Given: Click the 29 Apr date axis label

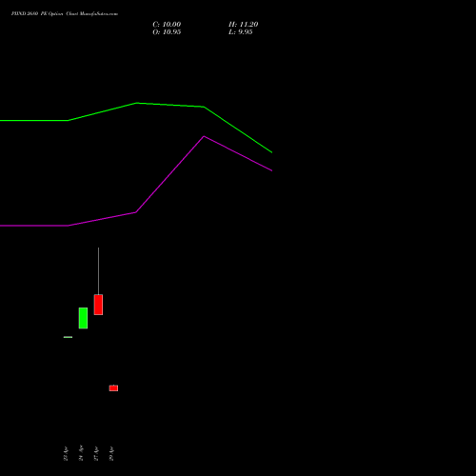Looking at the screenshot, I should click(x=111, y=453).
